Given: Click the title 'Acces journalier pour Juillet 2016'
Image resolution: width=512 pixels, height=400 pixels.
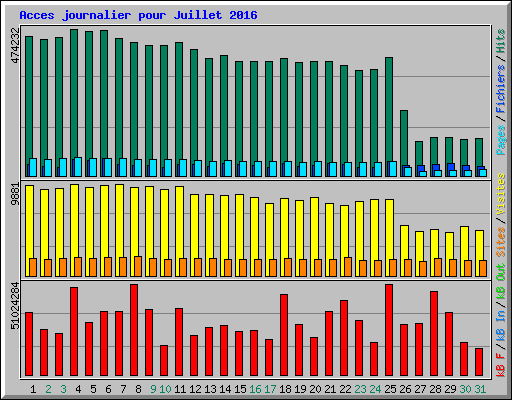Looking at the screenshot, I should point(138,15).
